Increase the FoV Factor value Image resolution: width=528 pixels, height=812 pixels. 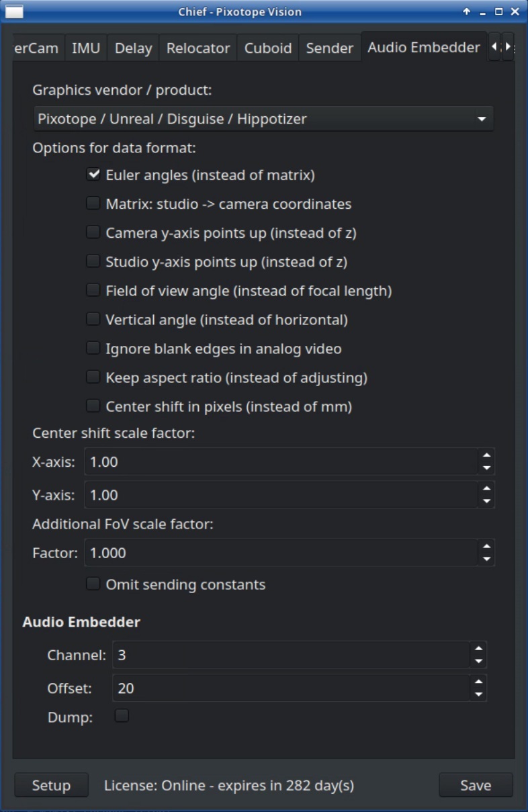click(487, 546)
